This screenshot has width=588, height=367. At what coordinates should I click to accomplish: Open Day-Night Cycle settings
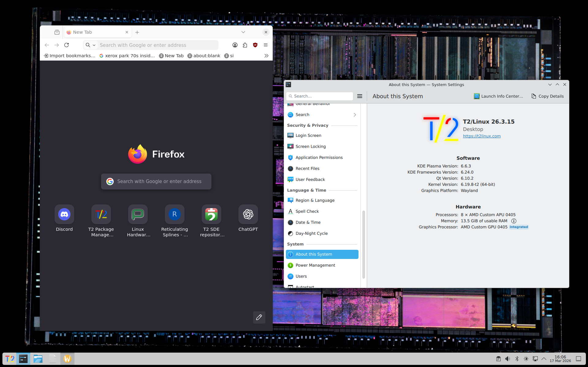tap(322, 234)
